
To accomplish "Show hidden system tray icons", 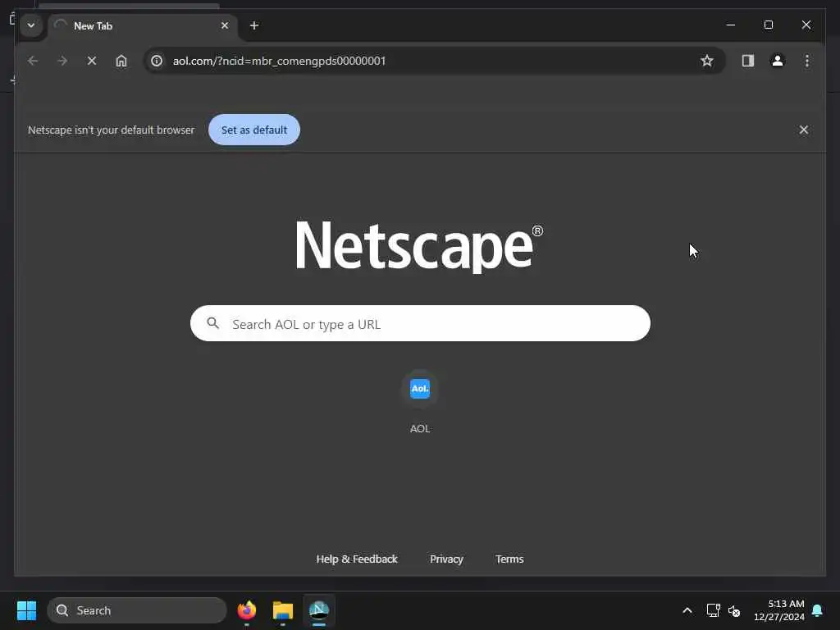I will coord(687,610).
